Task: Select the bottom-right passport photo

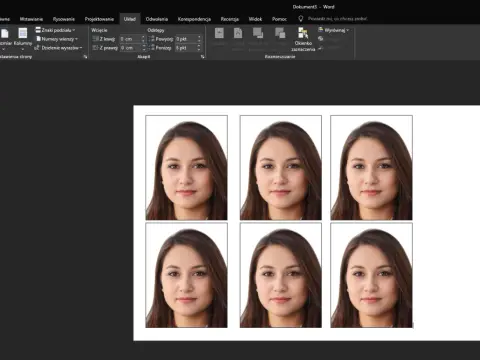Action: 371,275
